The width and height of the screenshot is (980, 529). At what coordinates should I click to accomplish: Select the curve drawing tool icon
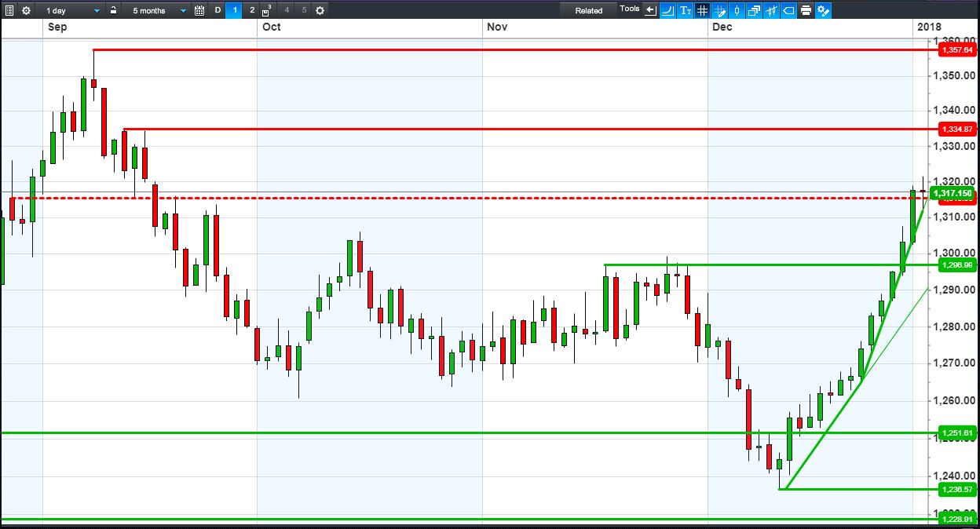[x=668, y=10]
